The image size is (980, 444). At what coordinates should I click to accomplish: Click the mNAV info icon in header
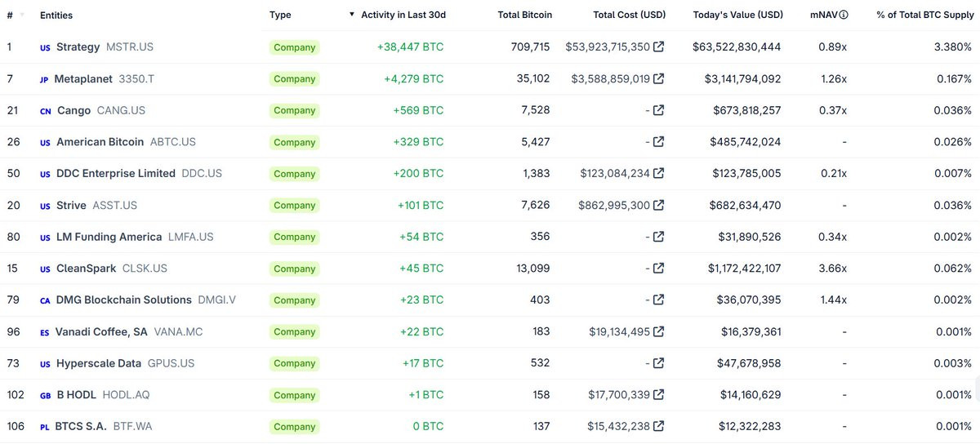[844, 15]
